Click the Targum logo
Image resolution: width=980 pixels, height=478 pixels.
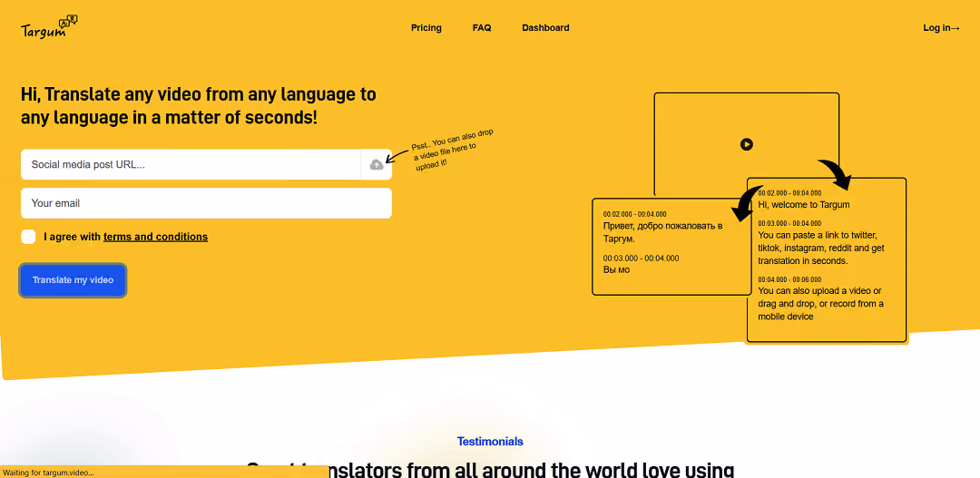(x=49, y=27)
